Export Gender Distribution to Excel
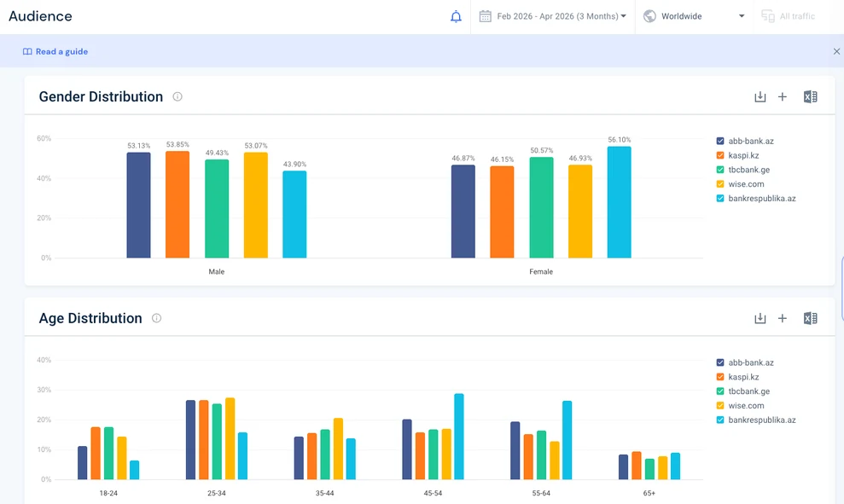844x504 pixels. 810,97
